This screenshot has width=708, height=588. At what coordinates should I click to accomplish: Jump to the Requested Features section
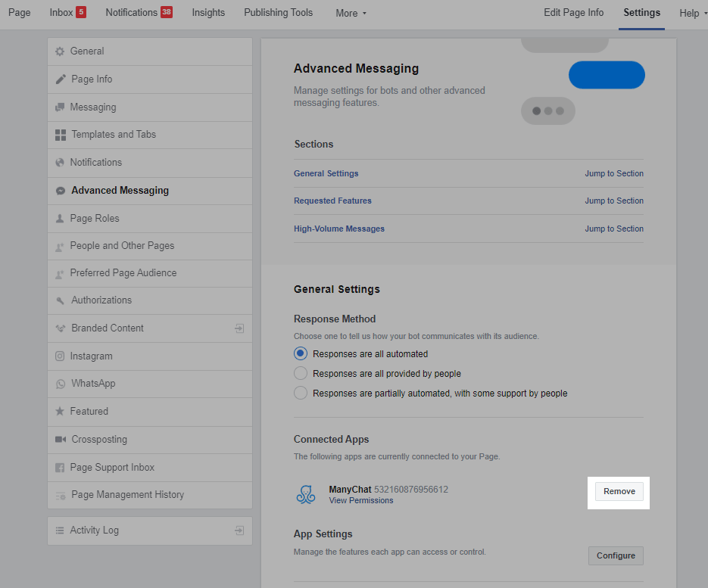613,201
